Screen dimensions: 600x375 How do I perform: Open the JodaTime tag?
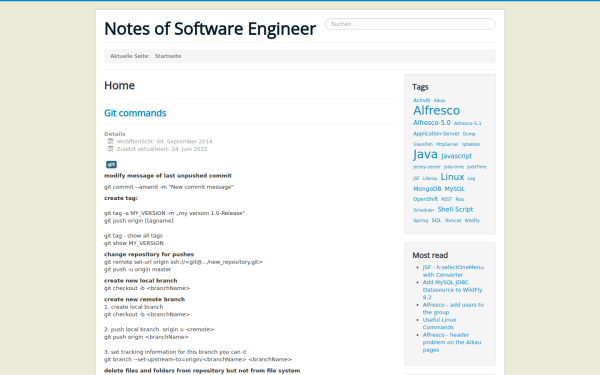coord(476,167)
